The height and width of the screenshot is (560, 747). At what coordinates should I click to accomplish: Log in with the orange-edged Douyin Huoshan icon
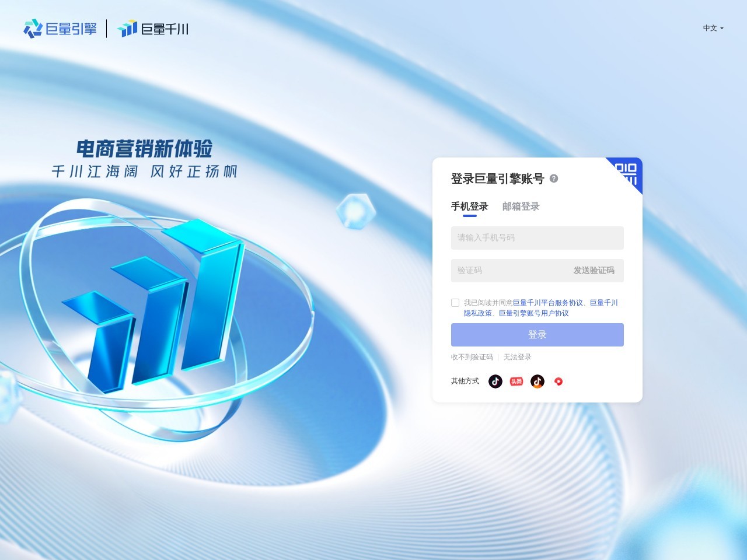click(537, 381)
